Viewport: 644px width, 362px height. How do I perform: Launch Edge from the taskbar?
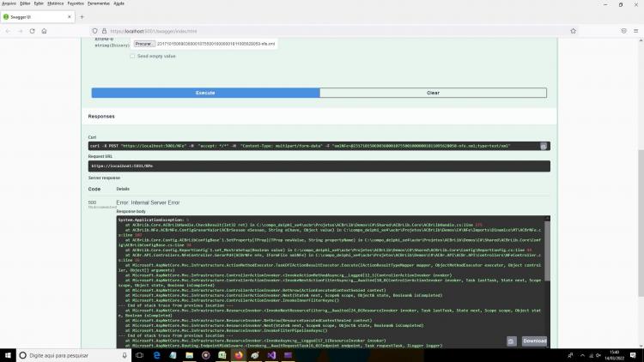click(x=156, y=355)
